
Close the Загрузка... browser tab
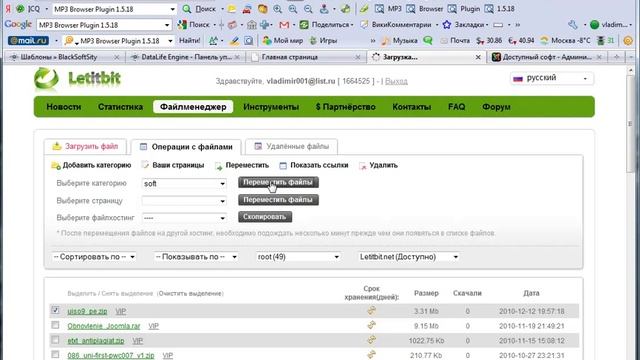(478, 58)
